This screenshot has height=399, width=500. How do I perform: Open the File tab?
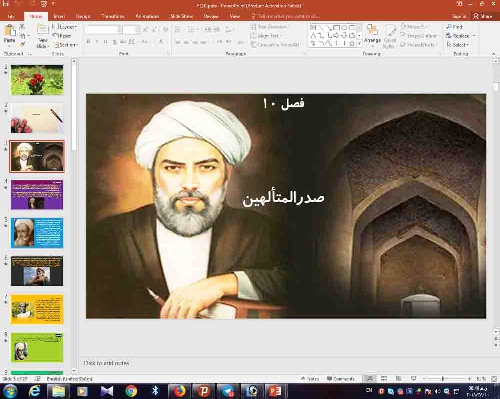[11, 16]
